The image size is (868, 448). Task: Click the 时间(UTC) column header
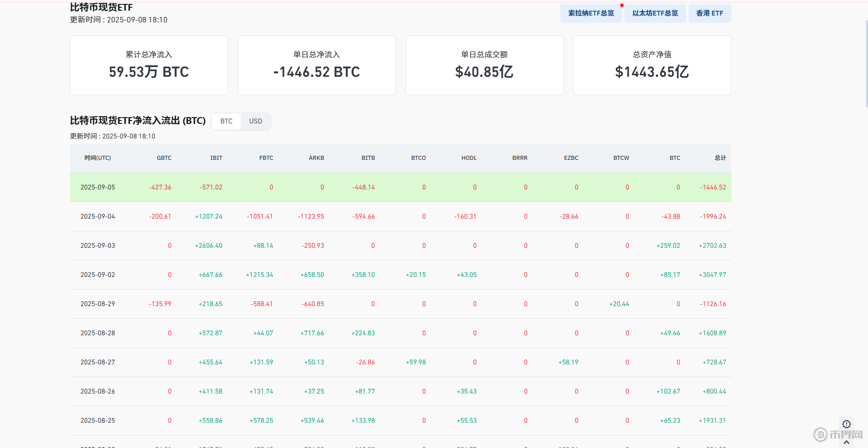(97, 158)
